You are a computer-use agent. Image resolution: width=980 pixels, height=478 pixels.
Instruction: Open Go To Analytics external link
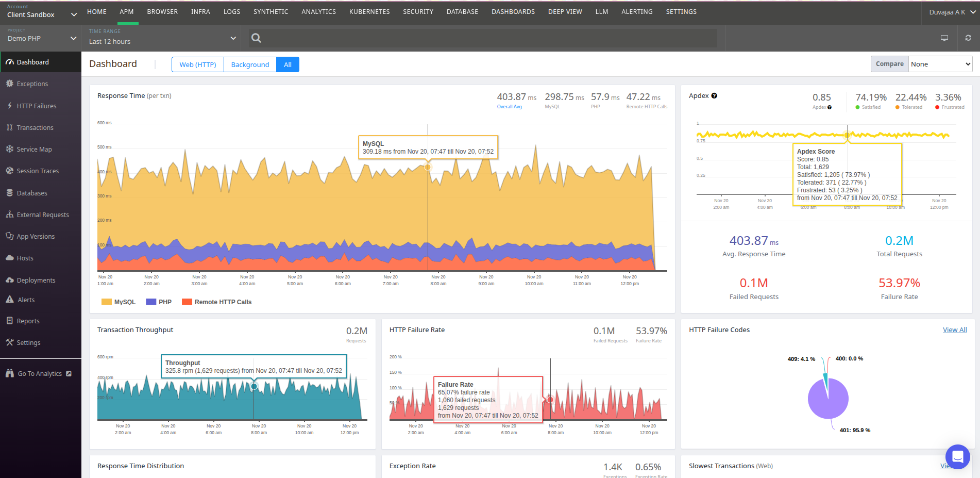click(x=40, y=373)
